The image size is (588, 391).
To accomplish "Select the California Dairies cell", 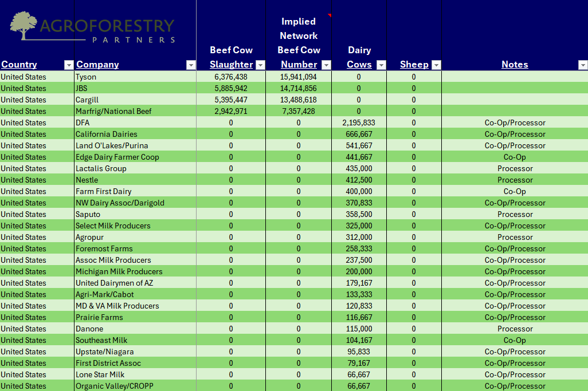I will (135, 134).
